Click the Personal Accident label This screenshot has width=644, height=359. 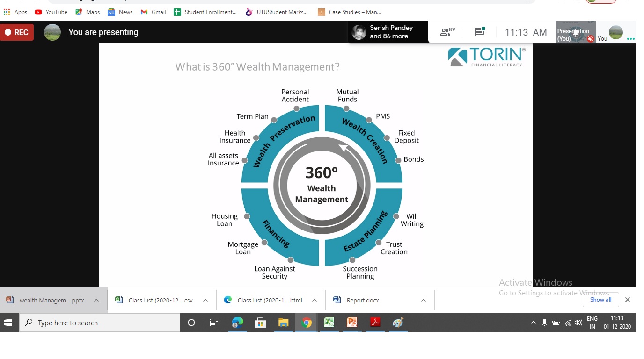pos(295,95)
